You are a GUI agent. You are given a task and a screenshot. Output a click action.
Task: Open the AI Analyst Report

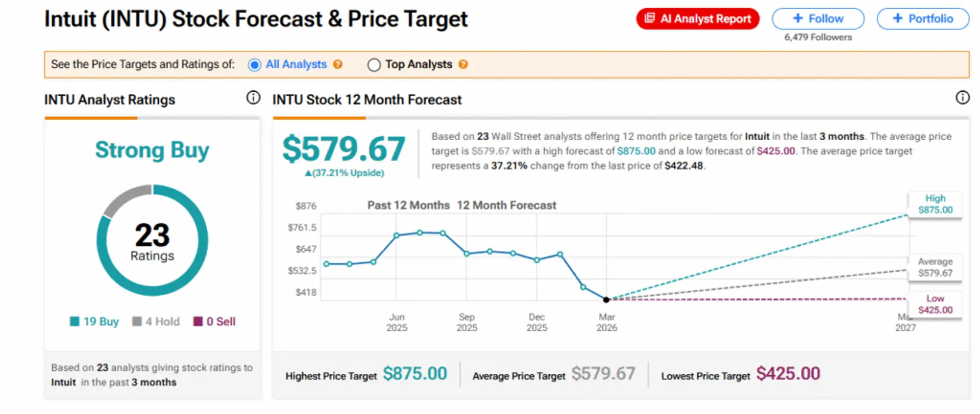click(698, 18)
